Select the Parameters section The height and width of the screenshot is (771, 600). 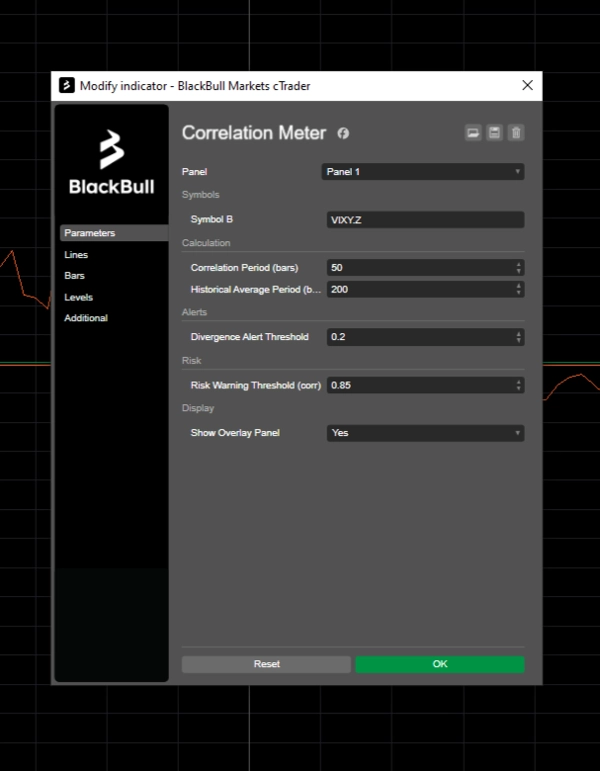(114, 233)
